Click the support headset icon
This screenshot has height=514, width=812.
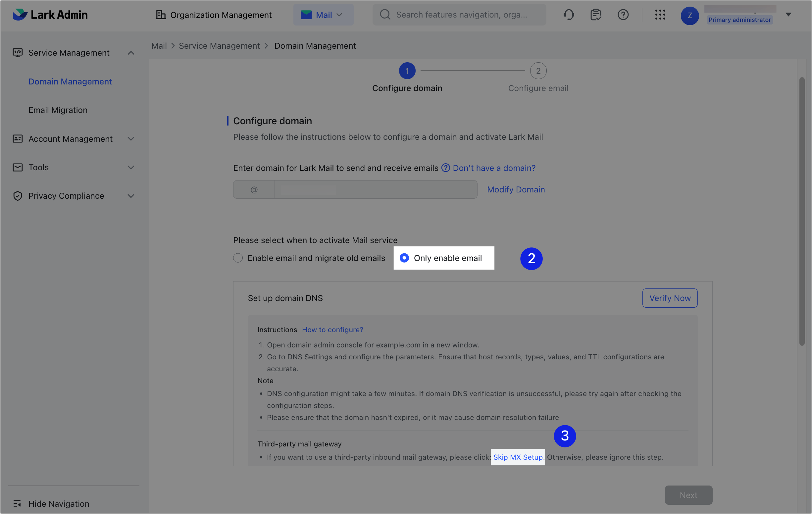click(569, 15)
